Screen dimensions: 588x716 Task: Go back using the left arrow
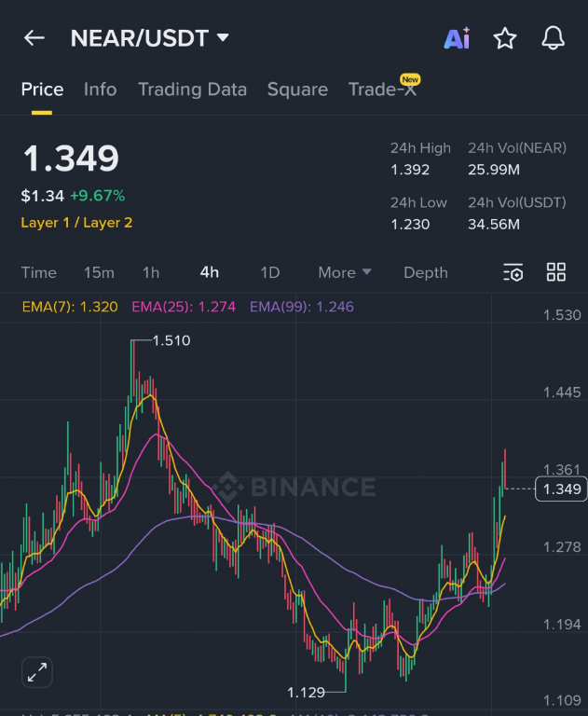(x=34, y=38)
